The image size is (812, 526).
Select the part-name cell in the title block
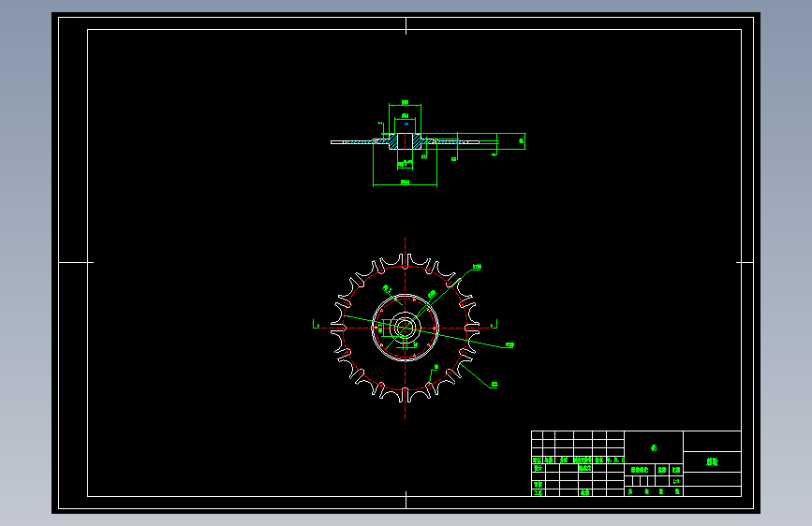712,461
